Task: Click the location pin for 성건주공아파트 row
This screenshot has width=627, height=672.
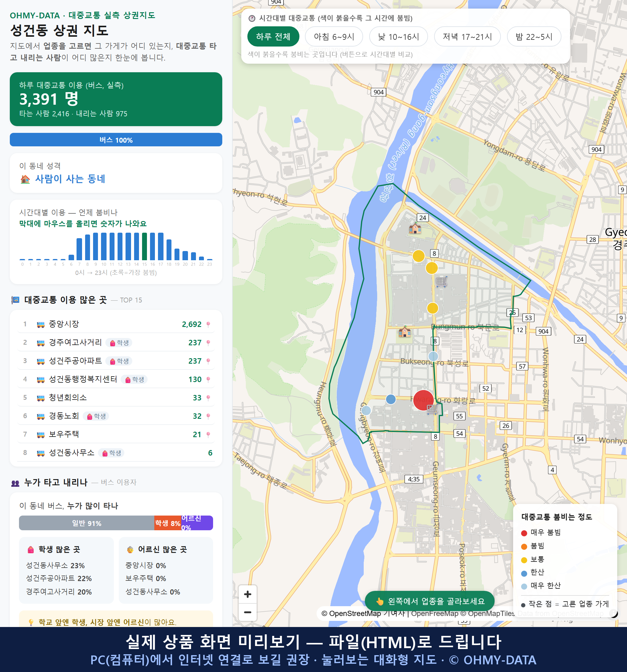Action: tap(208, 361)
